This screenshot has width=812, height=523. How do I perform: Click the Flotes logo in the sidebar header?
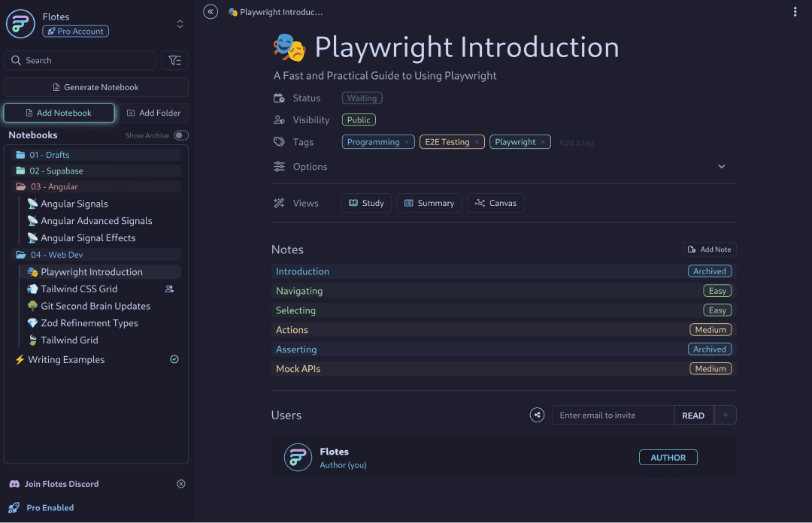tap(21, 24)
